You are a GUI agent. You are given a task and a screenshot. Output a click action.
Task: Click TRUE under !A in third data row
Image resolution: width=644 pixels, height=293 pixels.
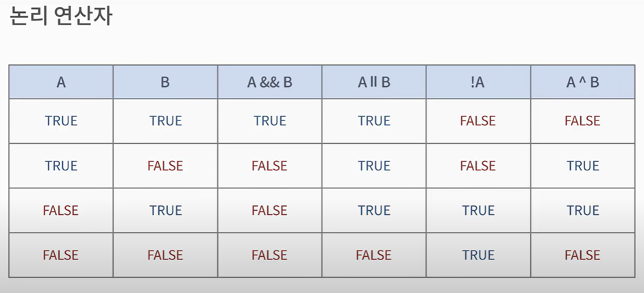478,211
